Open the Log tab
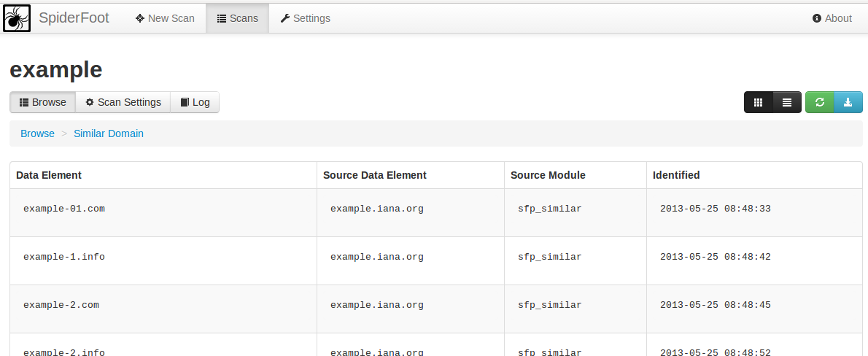 tap(195, 102)
